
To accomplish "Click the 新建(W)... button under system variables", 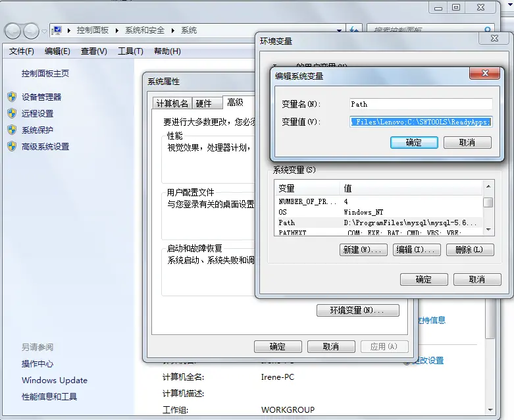I will pyautogui.click(x=362, y=249).
